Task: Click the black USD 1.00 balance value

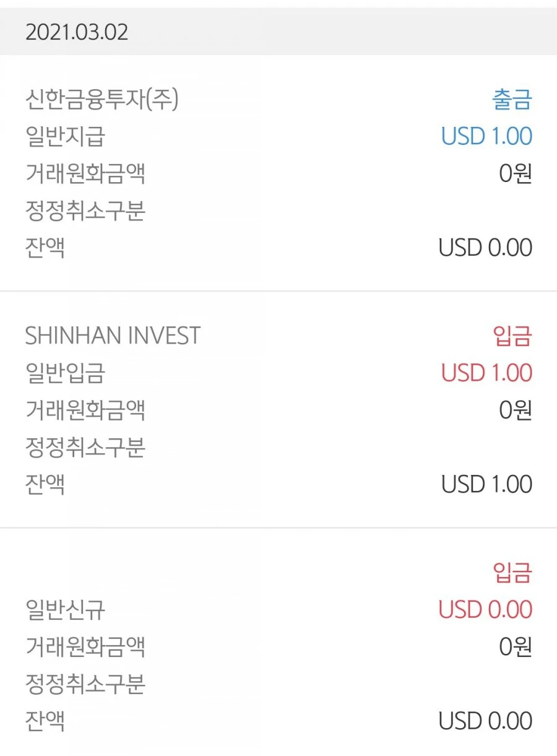Action: [486, 484]
